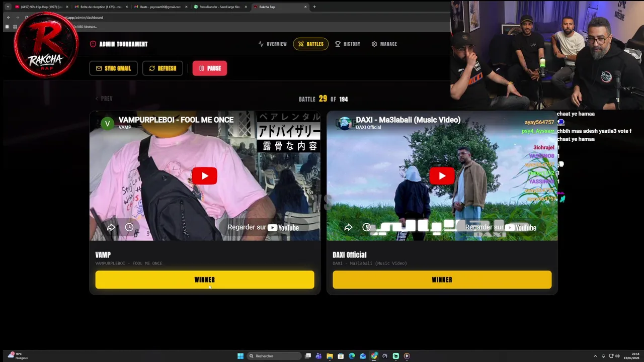Expand the browser tab search dropdown
This screenshot has height=362, width=644.
click(8, 7)
